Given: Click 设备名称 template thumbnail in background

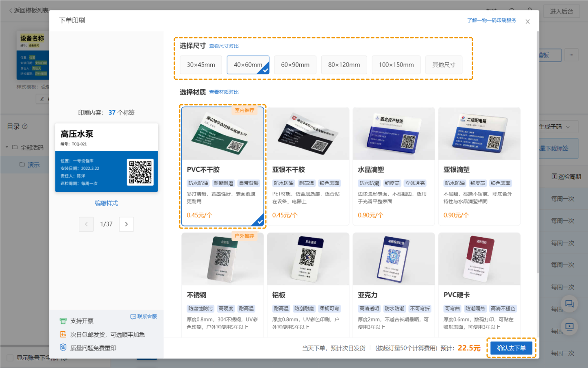Looking at the screenshot, I should click(x=33, y=56).
